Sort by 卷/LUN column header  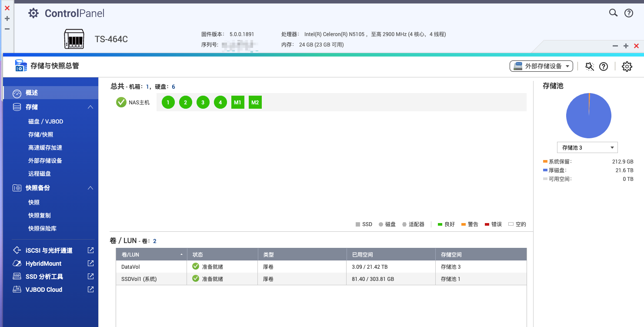point(151,254)
